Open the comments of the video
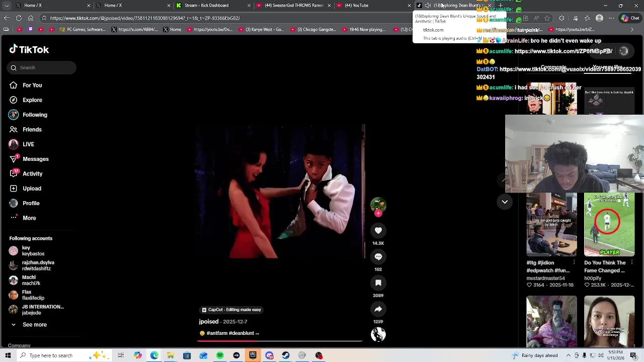 pyautogui.click(x=378, y=256)
